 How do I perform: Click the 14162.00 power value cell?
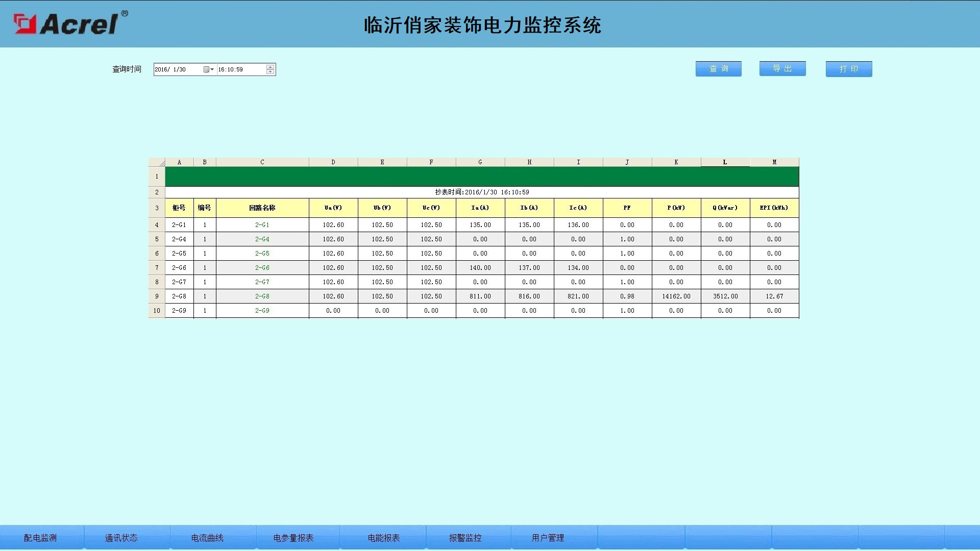(x=676, y=296)
